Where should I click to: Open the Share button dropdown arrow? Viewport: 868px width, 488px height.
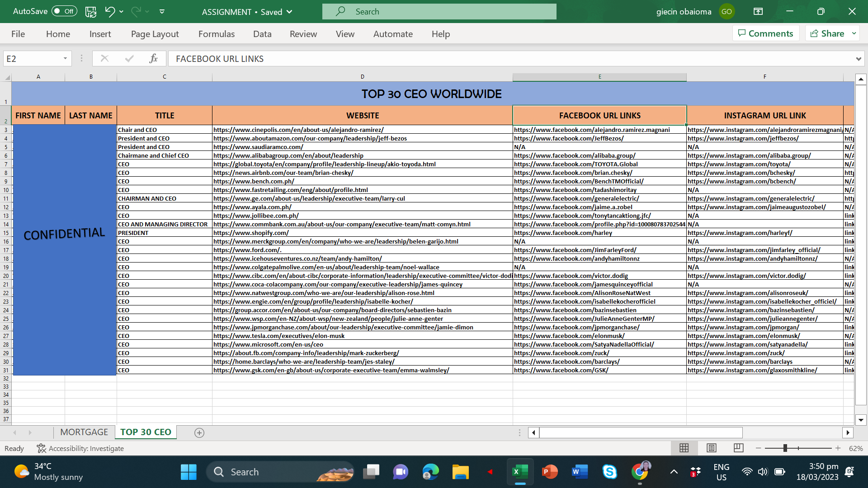point(854,33)
